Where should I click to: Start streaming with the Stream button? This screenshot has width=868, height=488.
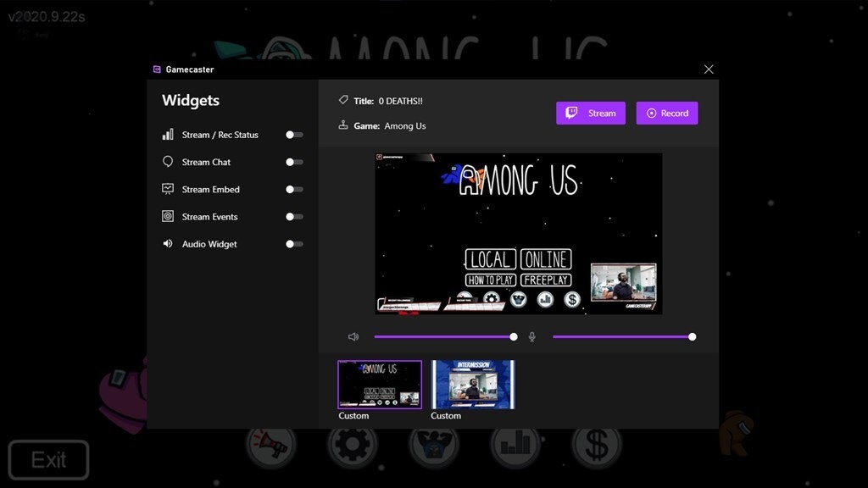[590, 113]
